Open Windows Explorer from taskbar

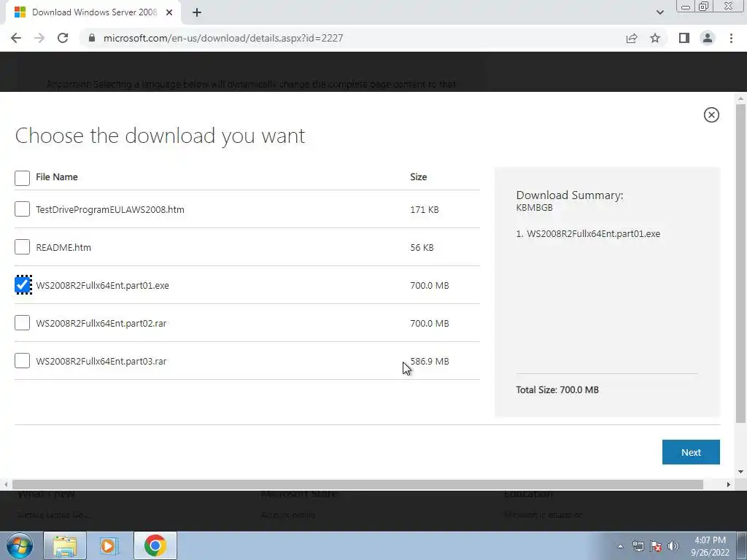65,545
